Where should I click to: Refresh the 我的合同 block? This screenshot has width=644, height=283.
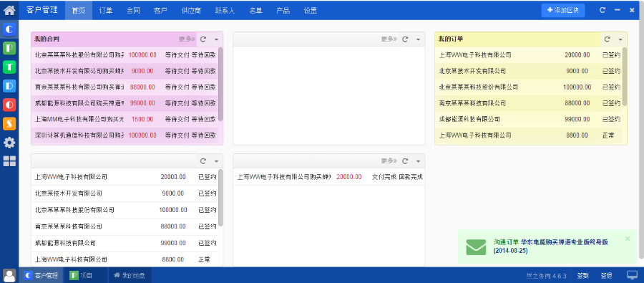pyautogui.click(x=203, y=39)
